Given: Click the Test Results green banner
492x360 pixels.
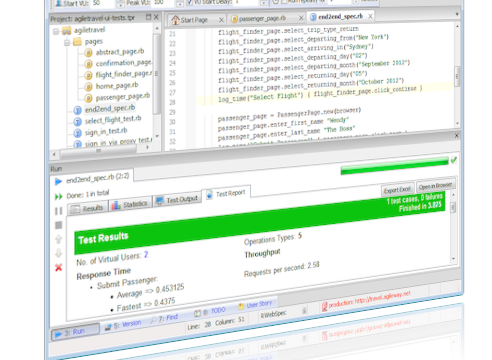Looking at the screenshot, I should [x=259, y=222].
